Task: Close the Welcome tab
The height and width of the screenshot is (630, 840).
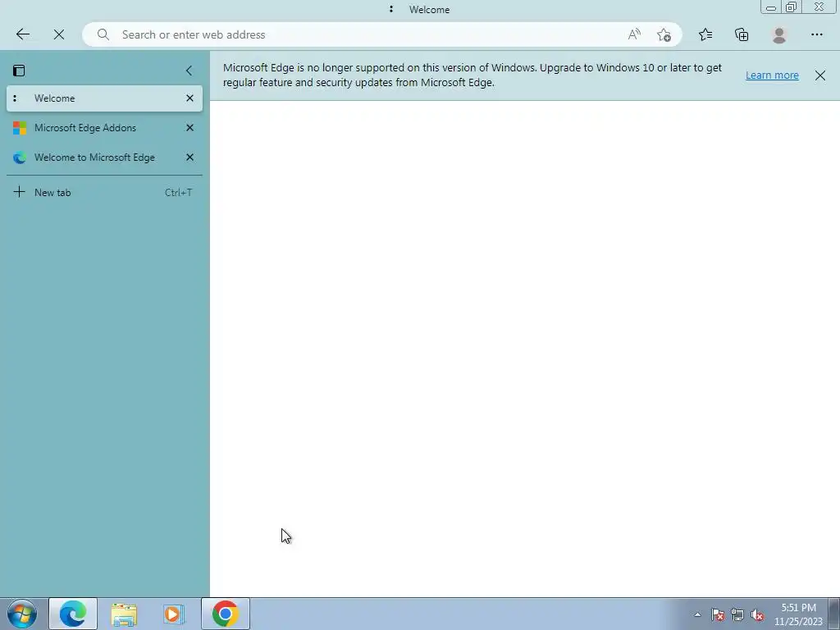Action: point(189,98)
